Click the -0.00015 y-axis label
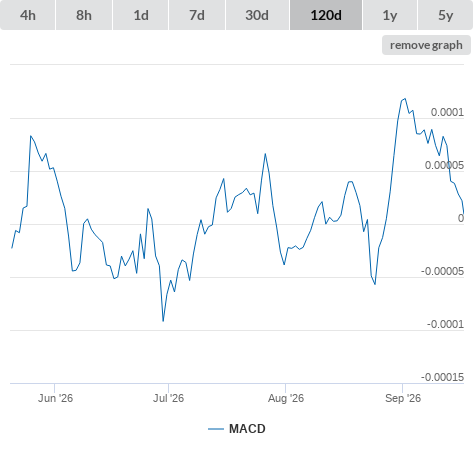This screenshot has width=474, height=455. click(442, 377)
